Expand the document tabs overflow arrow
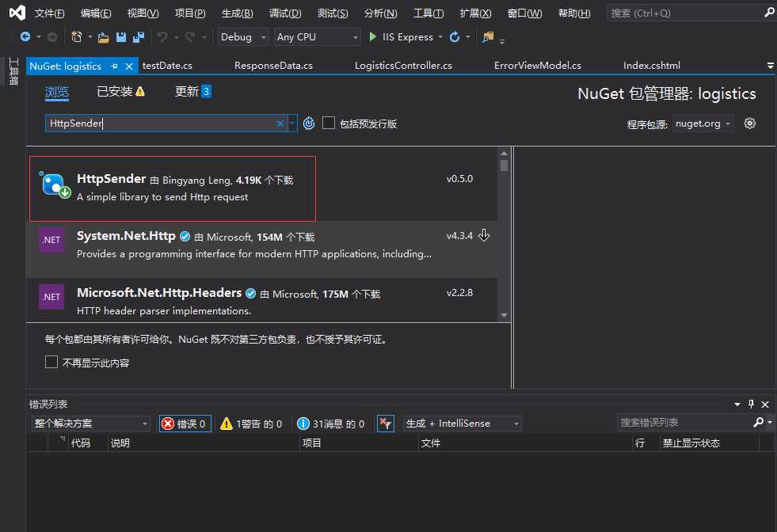The width and height of the screenshot is (777, 532). tap(770, 66)
